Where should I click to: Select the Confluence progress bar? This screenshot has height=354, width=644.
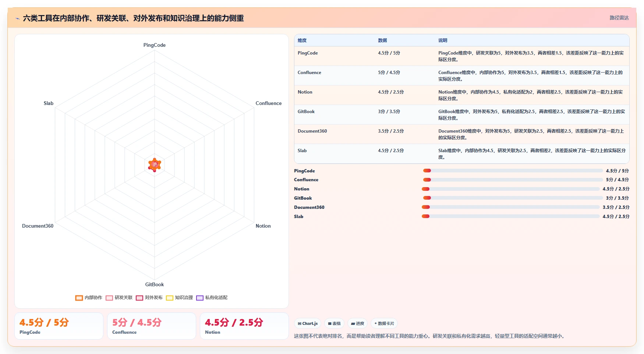[513, 180]
